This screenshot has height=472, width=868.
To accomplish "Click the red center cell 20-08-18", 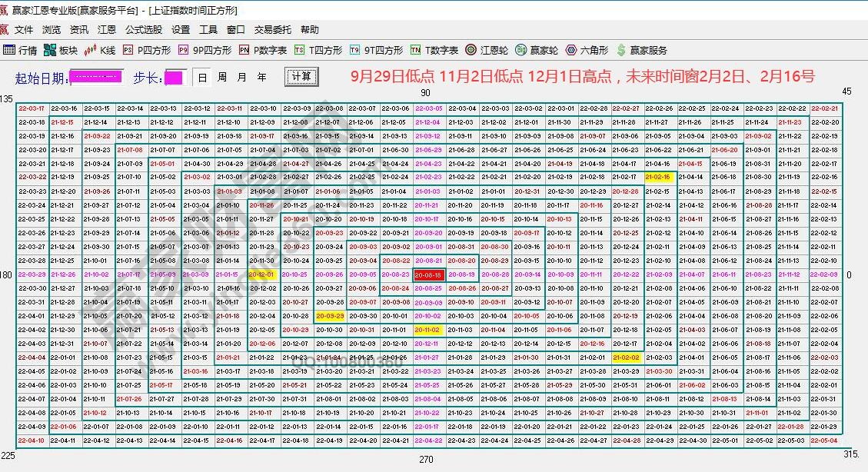I will tap(427, 274).
